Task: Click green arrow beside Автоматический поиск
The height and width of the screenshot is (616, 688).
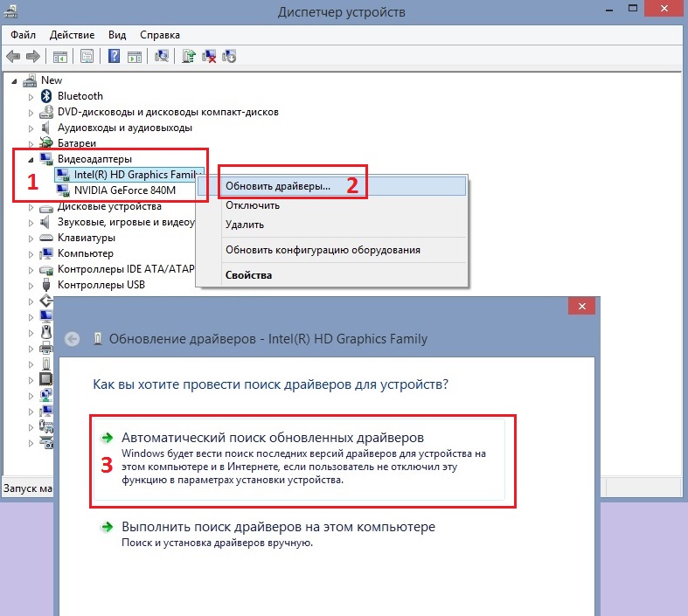Action: [107, 437]
